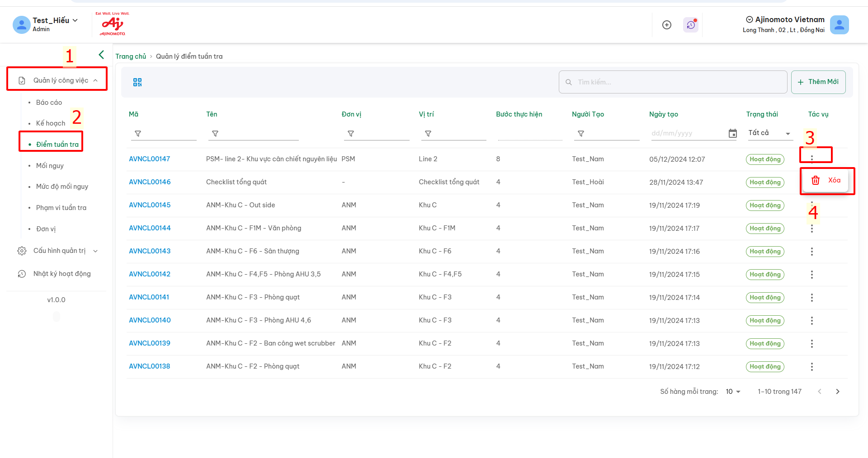The height and width of the screenshot is (458, 868).
Task: Open the actions menu for AVNCL00143
Action: [812, 252]
